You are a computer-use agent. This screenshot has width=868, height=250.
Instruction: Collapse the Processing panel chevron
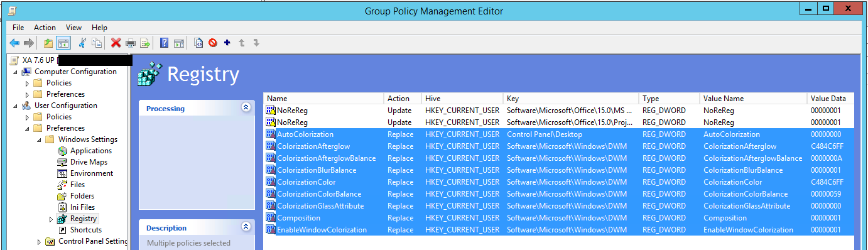point(246,108)
